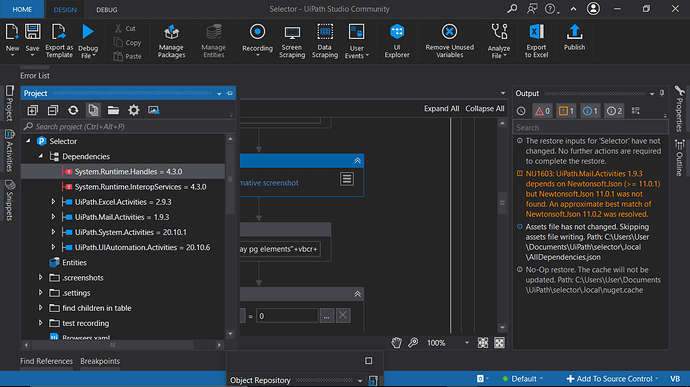
Task: Switch to the DEBUG ribbon tab
Action: pyautogui.click(x=107, y=9)
